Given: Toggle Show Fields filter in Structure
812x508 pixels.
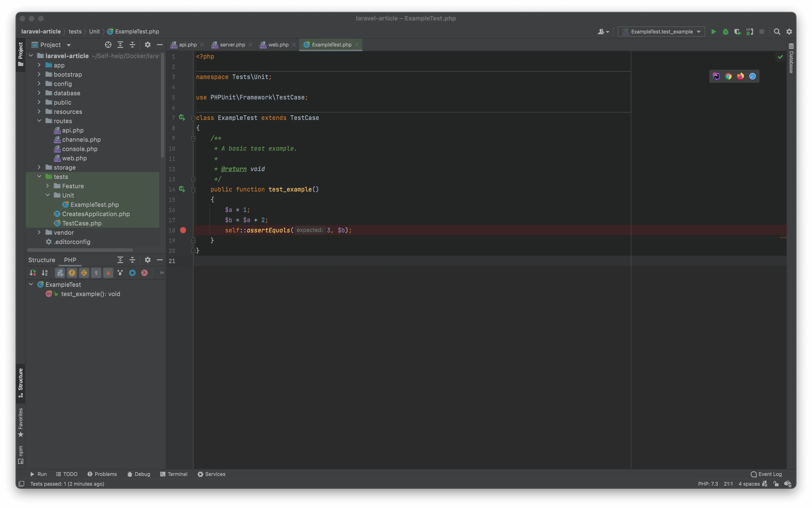Looking at the screenshot, I should (72, 273).
